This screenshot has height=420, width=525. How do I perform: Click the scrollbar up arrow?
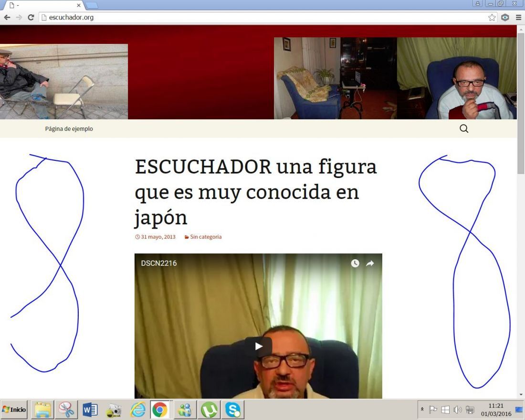click(x=521, y=29)
